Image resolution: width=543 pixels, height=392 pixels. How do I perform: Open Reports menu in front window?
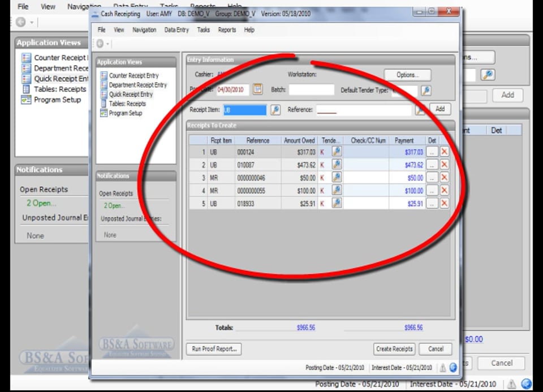227,30
